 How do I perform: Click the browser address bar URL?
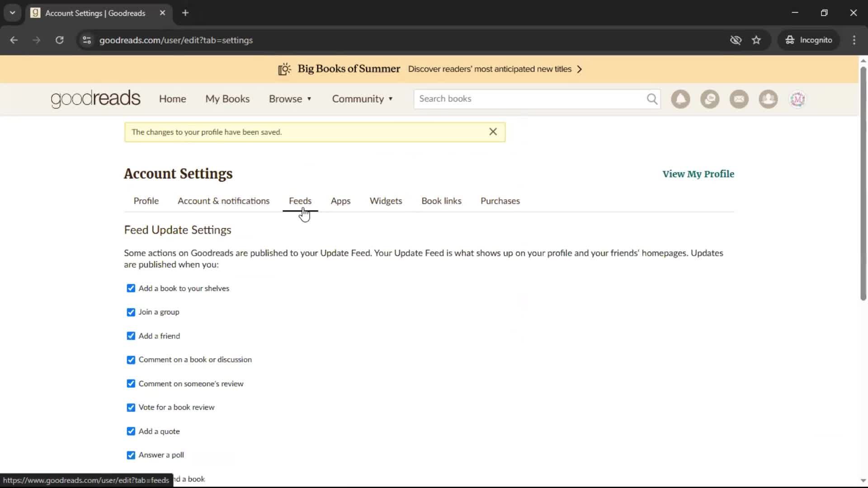[x=176, y=40]
